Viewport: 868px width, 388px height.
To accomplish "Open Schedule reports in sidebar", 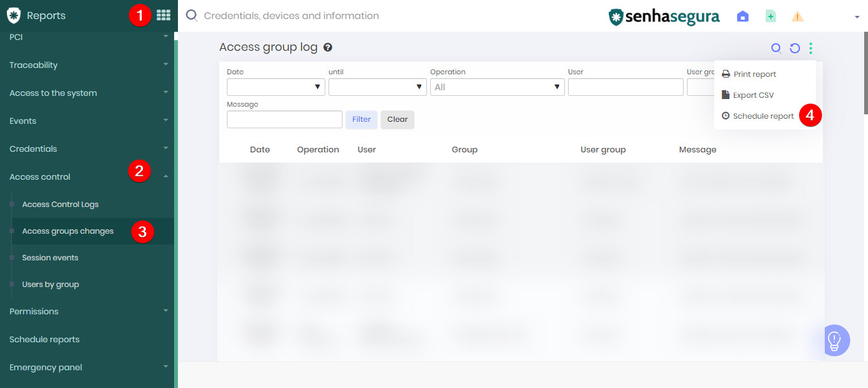I will [44, 339].
